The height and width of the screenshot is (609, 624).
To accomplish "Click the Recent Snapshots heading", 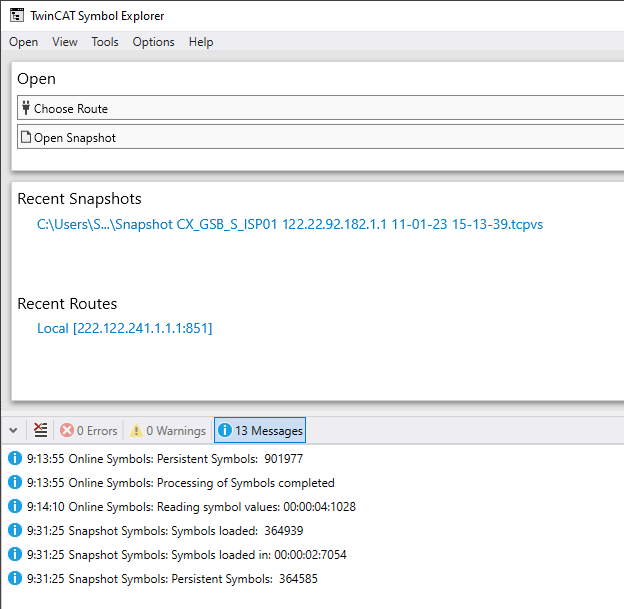I will [79, 199].
